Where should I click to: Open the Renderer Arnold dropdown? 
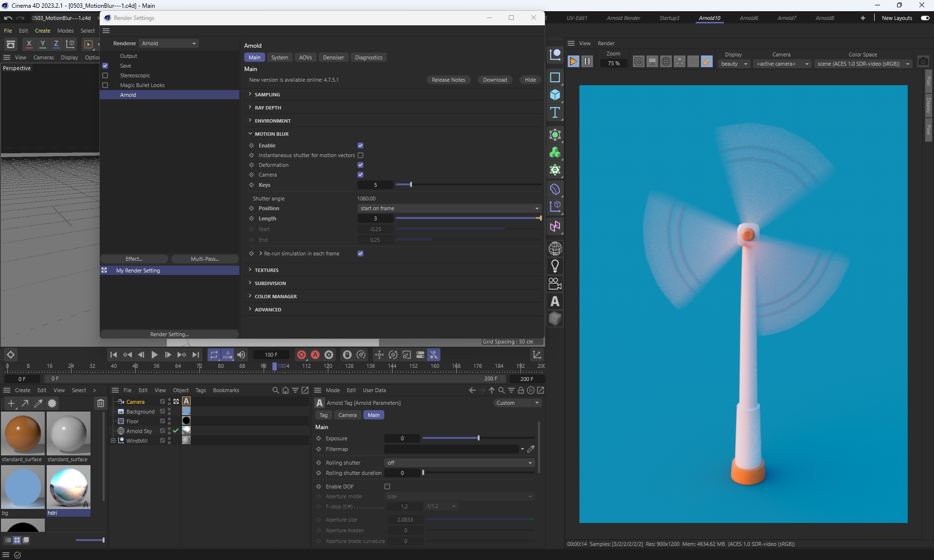click(x=169, y=43)
